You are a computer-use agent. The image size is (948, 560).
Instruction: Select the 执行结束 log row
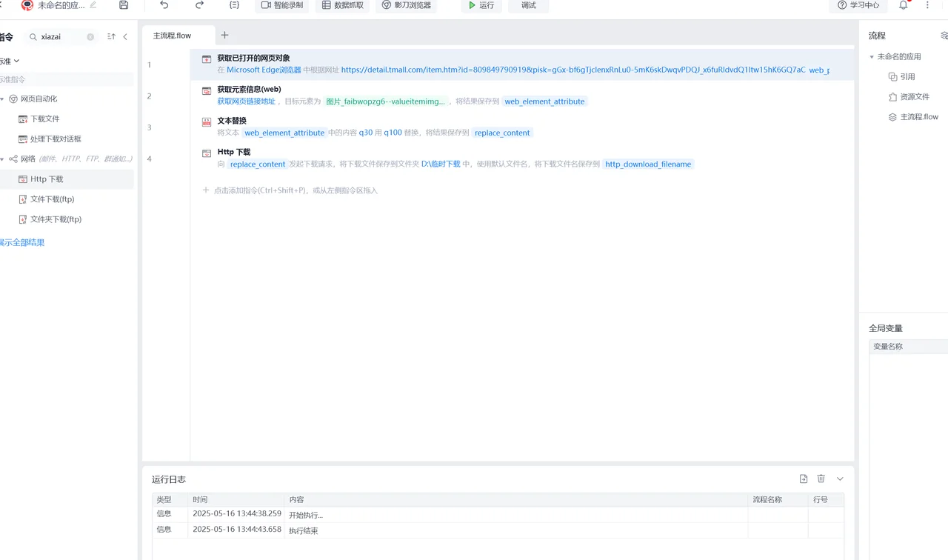click(498, 530)
